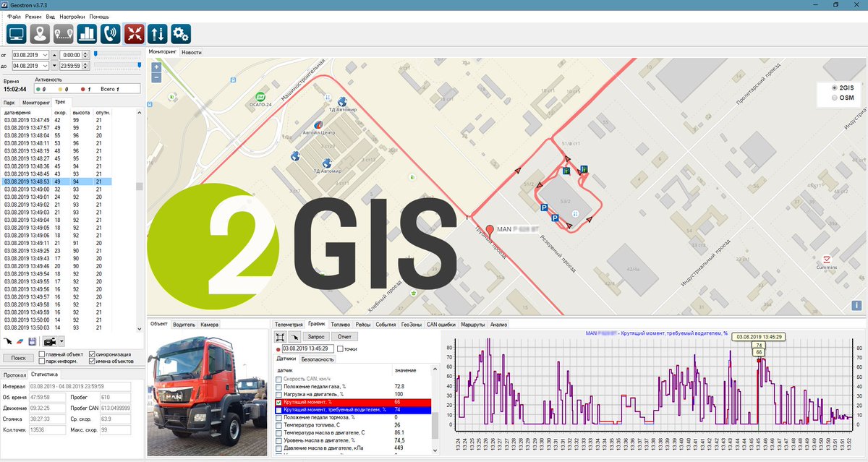Click the Автойл Центр map marker

[x=318, y=125]
